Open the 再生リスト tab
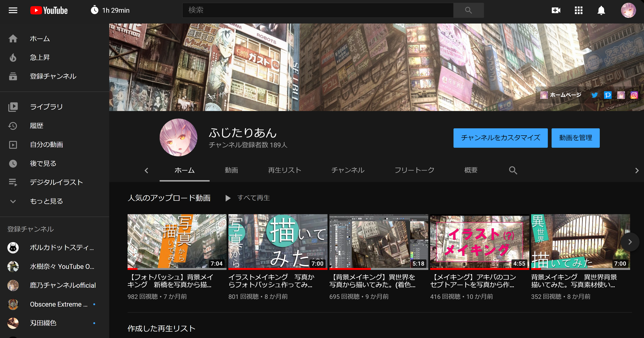The width and height of the screenshot is (644, 338). click(284, 170)
